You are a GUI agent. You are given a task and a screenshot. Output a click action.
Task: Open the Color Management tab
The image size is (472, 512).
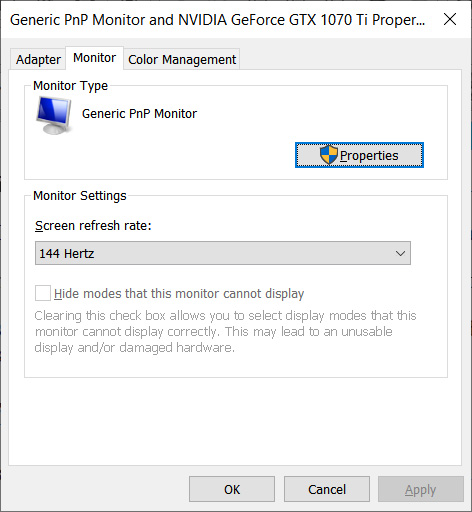[x=182, y=60]
